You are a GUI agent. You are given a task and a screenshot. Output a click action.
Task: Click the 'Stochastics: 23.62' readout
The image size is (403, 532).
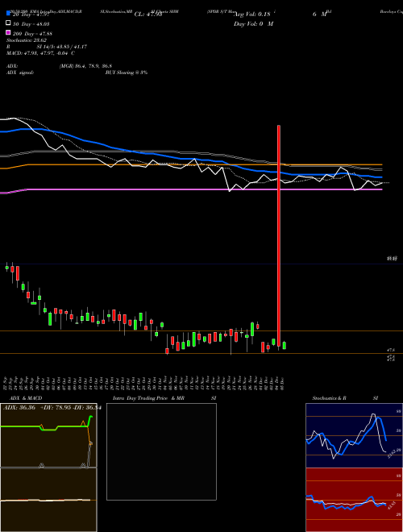[27, 40]
